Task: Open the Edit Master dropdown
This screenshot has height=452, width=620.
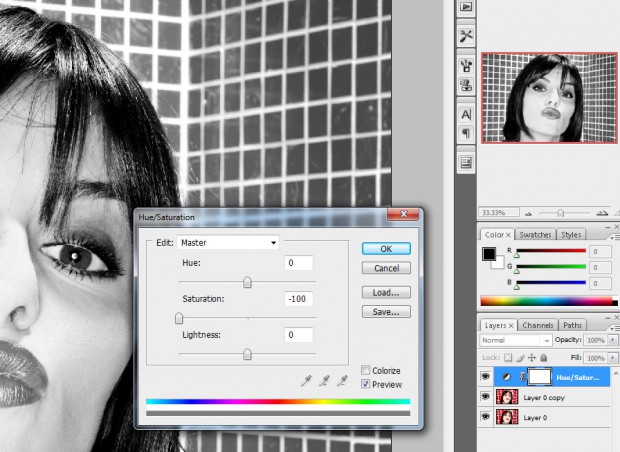Action: 228,242
